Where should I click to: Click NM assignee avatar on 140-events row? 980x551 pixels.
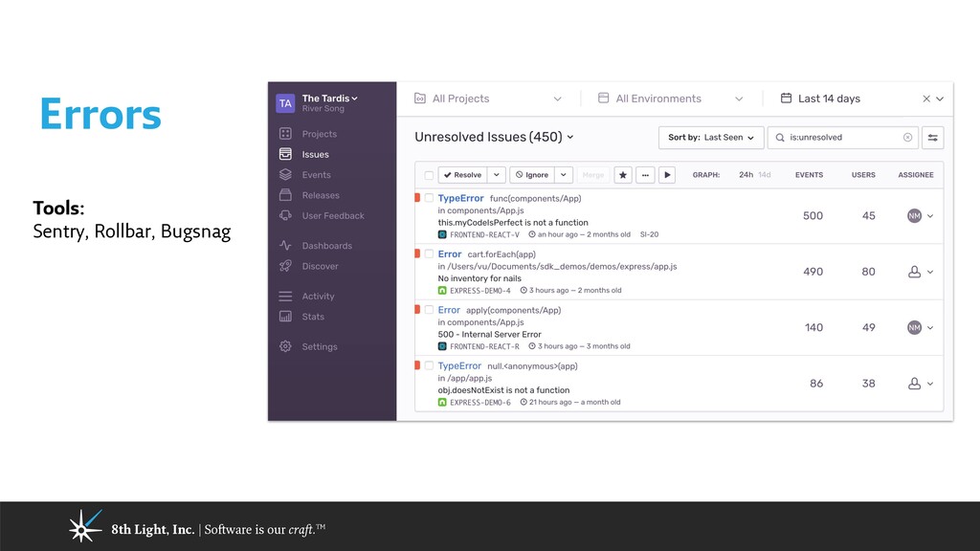click(914, 327)
